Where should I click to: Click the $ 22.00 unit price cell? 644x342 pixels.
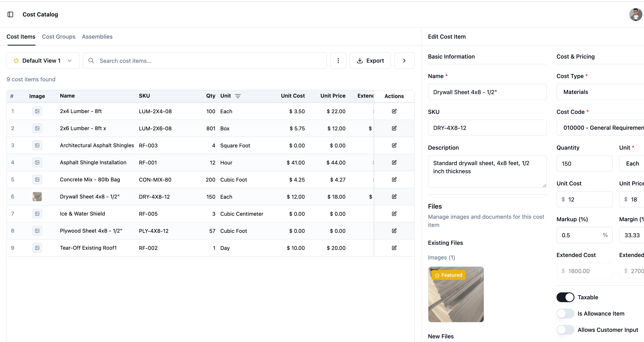(336, 111)
